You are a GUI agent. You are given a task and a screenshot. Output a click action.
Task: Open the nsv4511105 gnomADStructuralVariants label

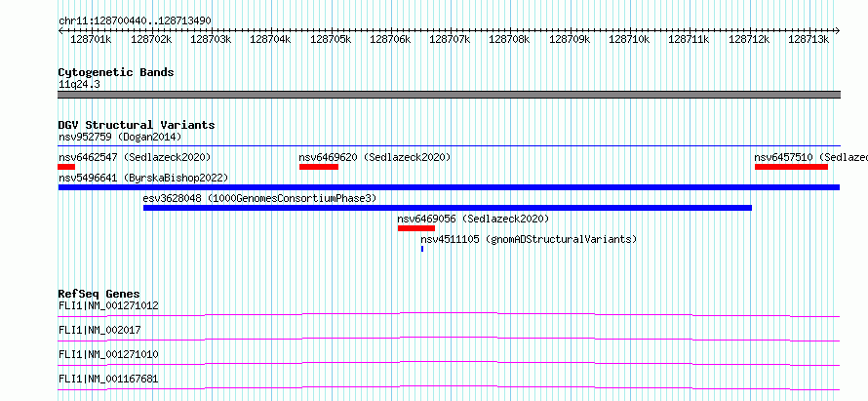tap(529, 239)
